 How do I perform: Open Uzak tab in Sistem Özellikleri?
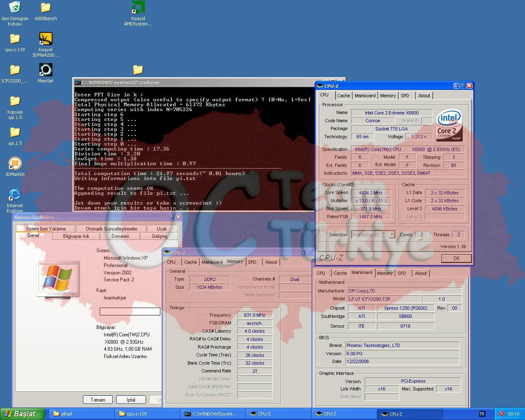click(162, 229)
